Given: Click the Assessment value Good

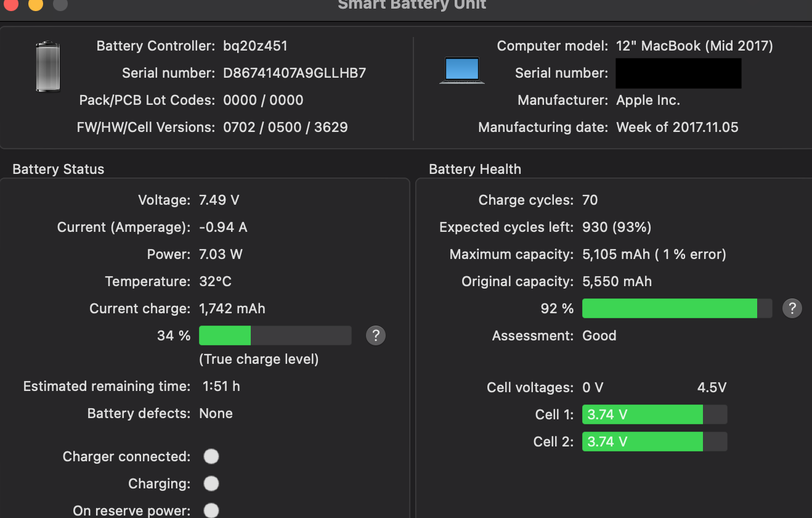Looking at the screenshot, I should point(599,335).
